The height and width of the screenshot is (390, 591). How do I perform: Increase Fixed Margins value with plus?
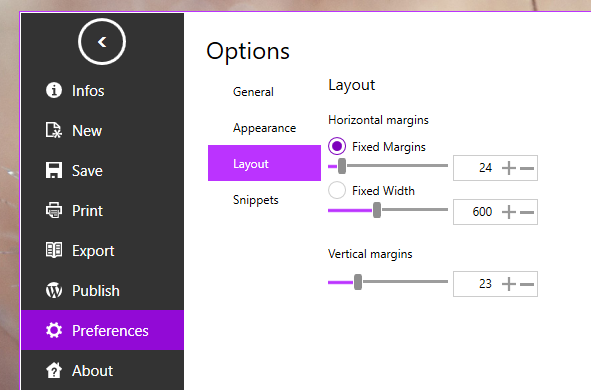pos(509,168)
